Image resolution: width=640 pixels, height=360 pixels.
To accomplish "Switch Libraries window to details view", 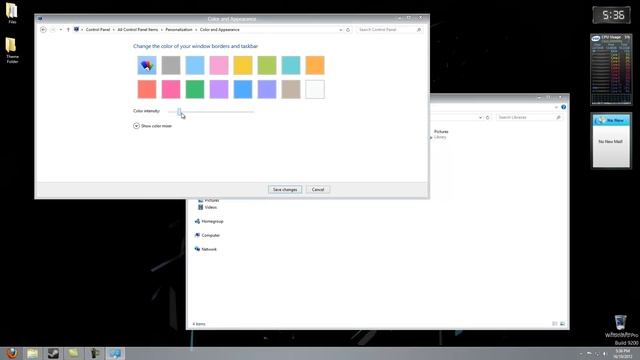I will [555, 324].
